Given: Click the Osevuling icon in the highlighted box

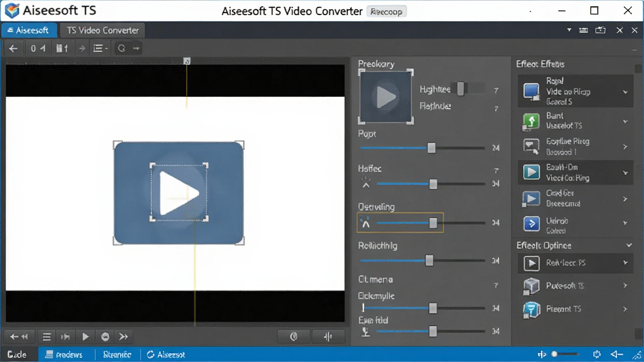Looking at the screenshot, I should pyautogui.click(x=365, y=223).
